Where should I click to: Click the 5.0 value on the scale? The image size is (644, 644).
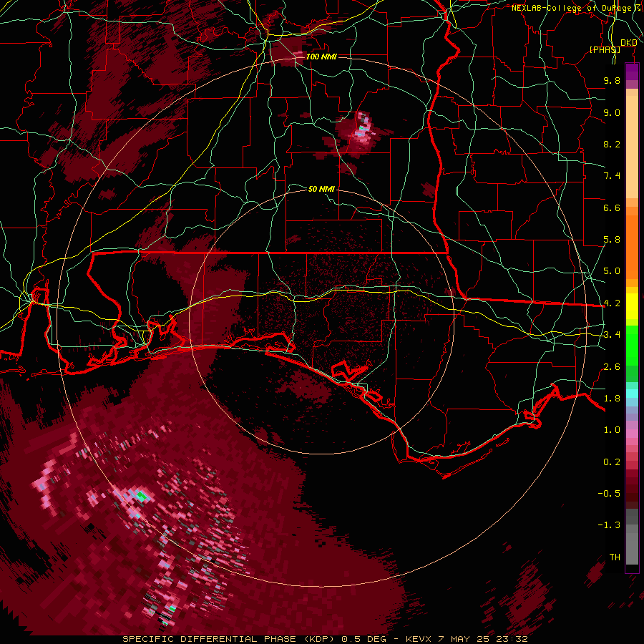point(612,271)
